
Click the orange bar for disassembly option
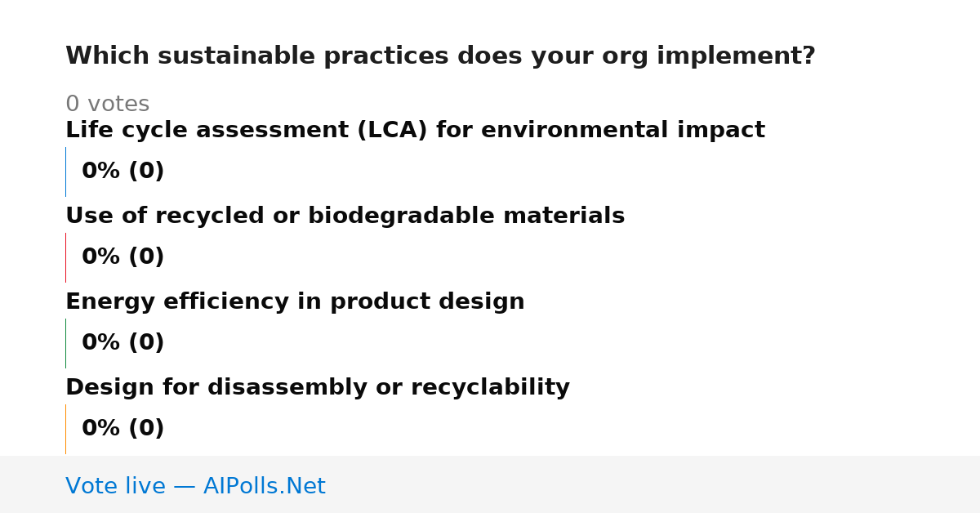[65, 429]
